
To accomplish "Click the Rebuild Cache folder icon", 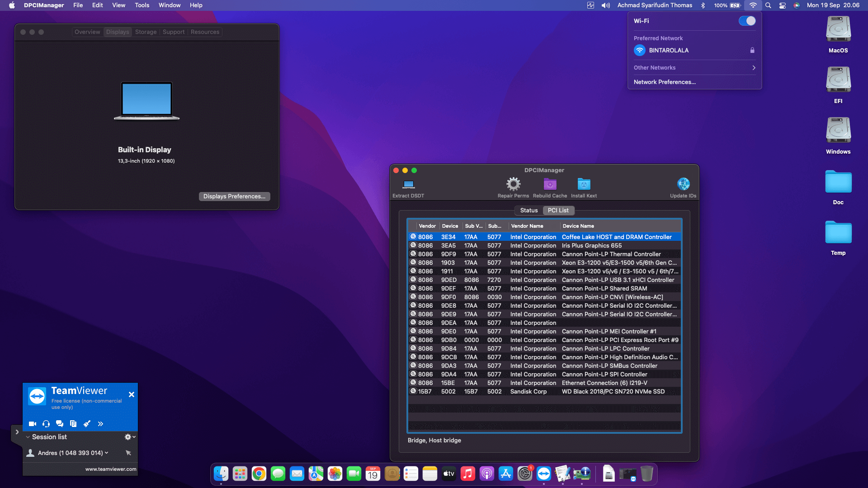I will coord(550,184).
